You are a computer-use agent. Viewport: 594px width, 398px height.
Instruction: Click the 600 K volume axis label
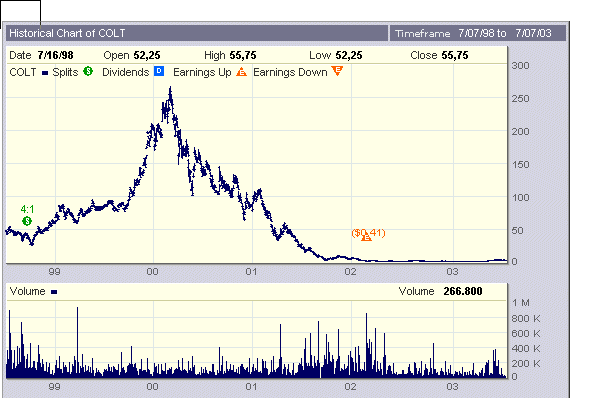tap(525, 334)
